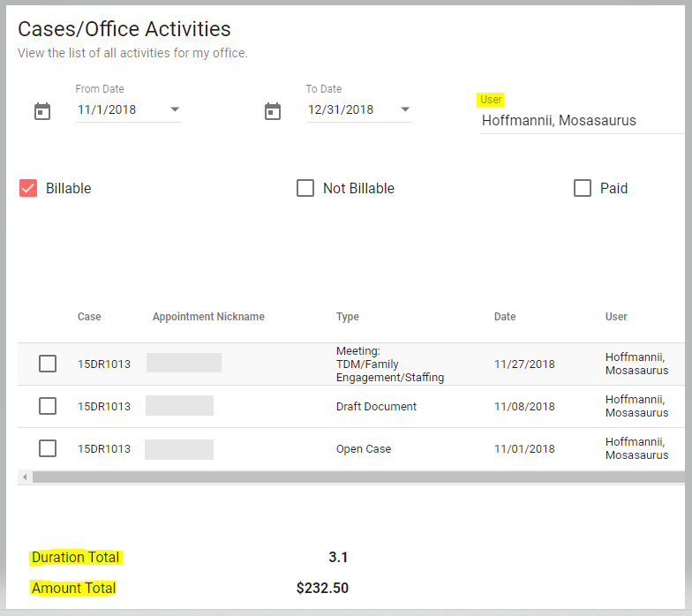Viewport: 692px width, 616px height.
Task: Click nickname cell in the Meeting row
Action: 184,363
